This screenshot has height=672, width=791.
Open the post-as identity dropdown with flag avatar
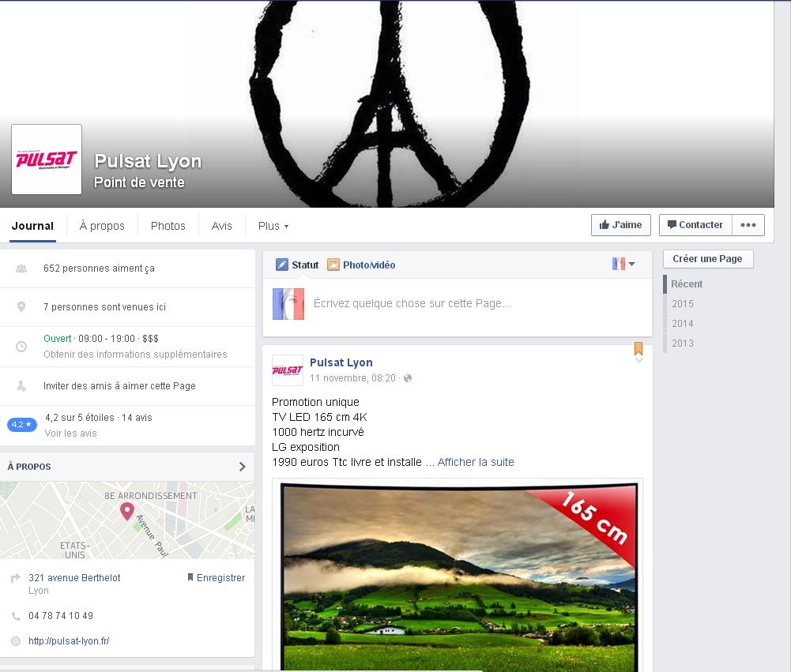[623, 264]
